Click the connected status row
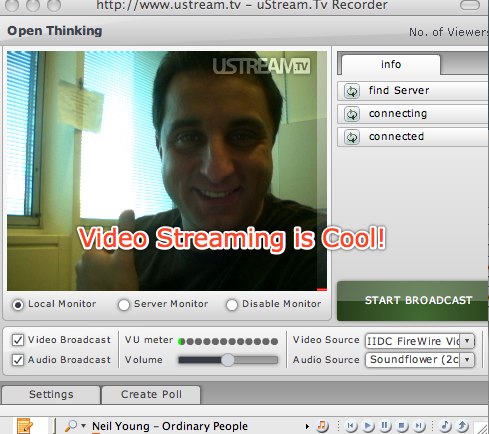Viewport: 489px width, 434px height. [x=413, y=137]
